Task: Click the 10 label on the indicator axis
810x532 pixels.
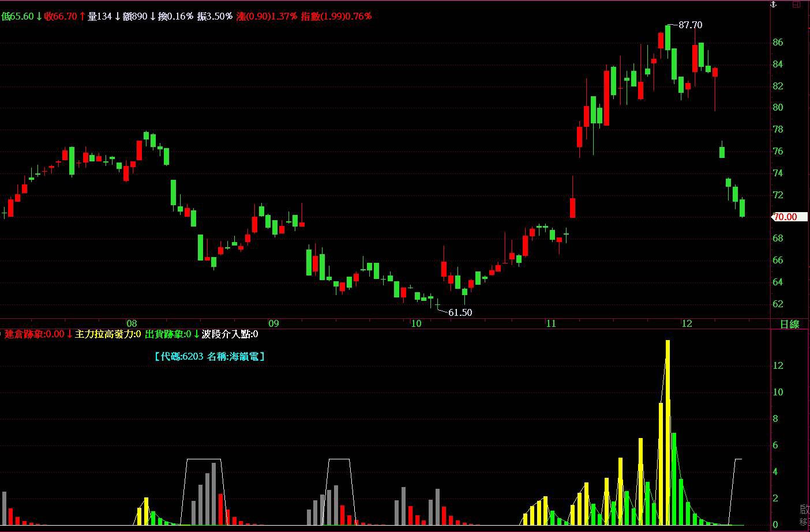Action: click(778, 392)
